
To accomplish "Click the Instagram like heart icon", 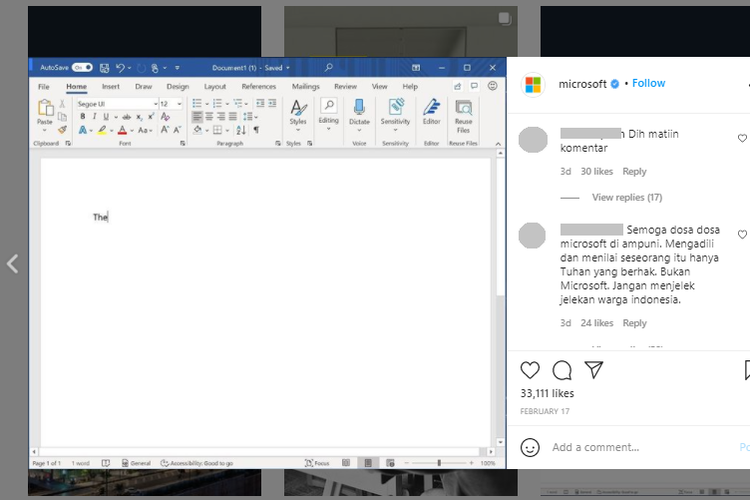I will [530, 371].
